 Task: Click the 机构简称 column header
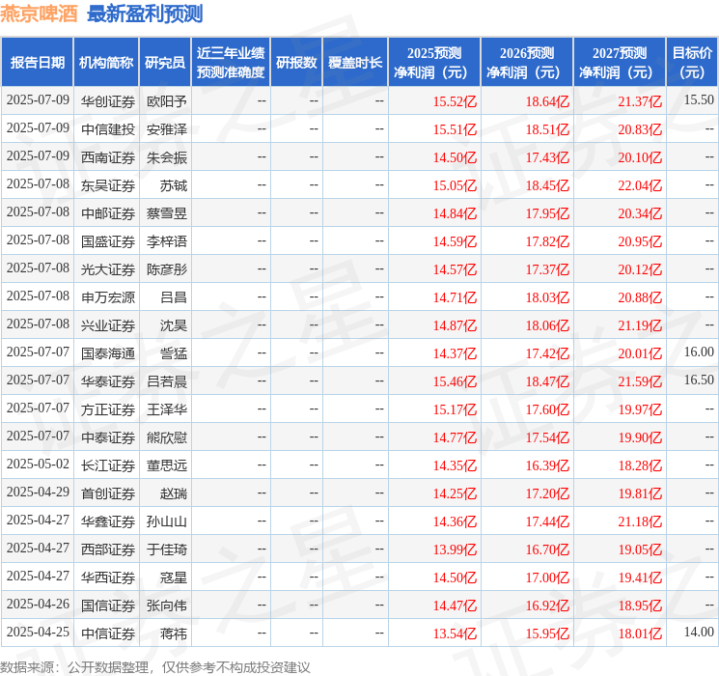click(x=106, y=62)
